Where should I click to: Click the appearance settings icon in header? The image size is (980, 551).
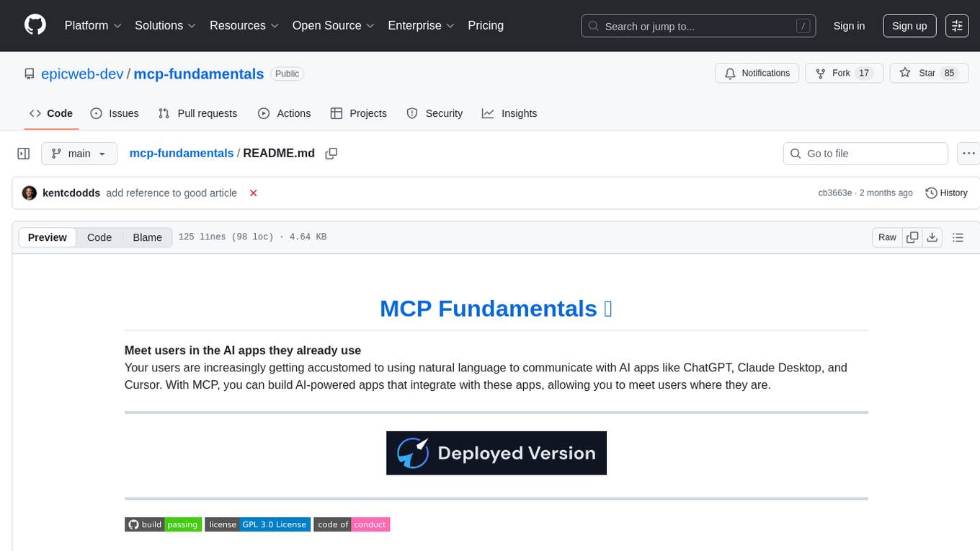[957, 26]
